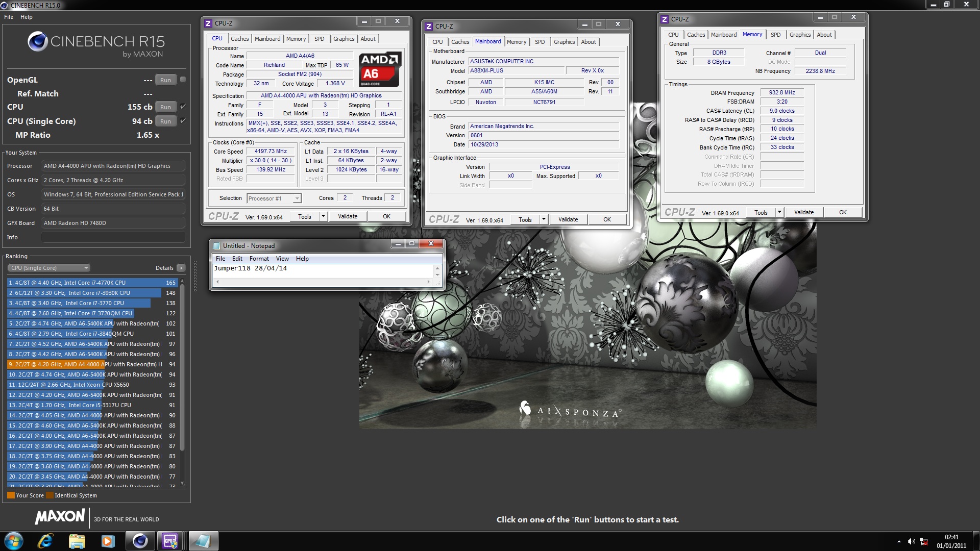This screenshot has width=980, height=551.
Task: Click Notepad horizontal scrollbar
Action: pyautogui.click(x=323, y=282)
